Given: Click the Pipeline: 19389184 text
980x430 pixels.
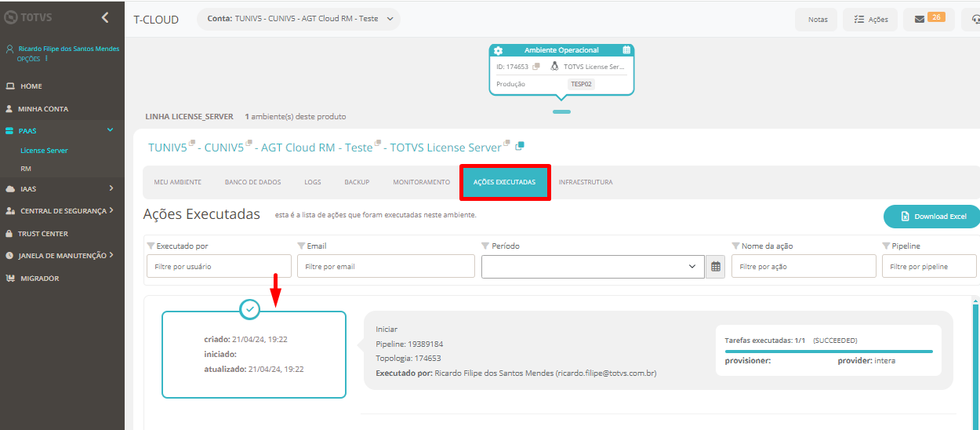Looking at the screenshot, I should coord(409,344).
